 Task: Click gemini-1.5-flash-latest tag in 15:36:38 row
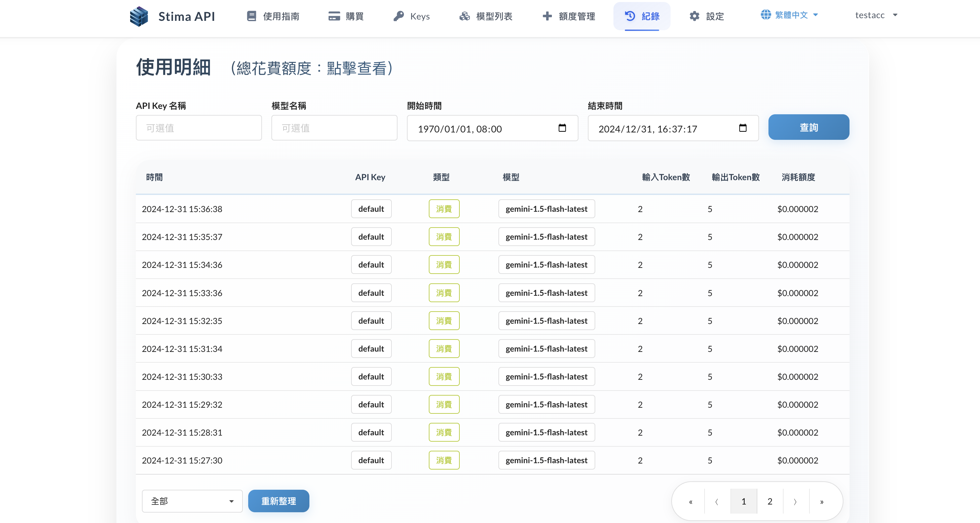546,209
